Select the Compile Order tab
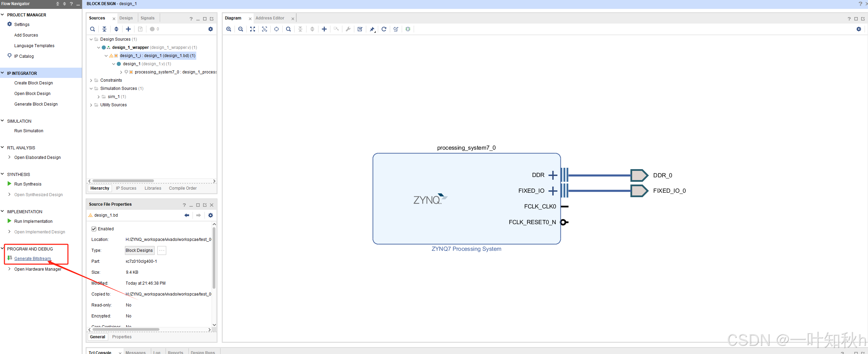The image size is (868, 354). coord(183,188)
